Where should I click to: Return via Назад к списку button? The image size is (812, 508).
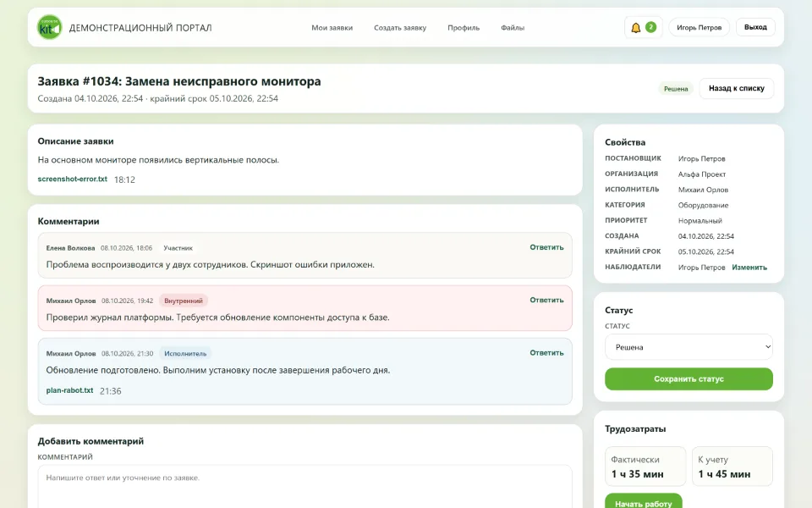(737, 88)
